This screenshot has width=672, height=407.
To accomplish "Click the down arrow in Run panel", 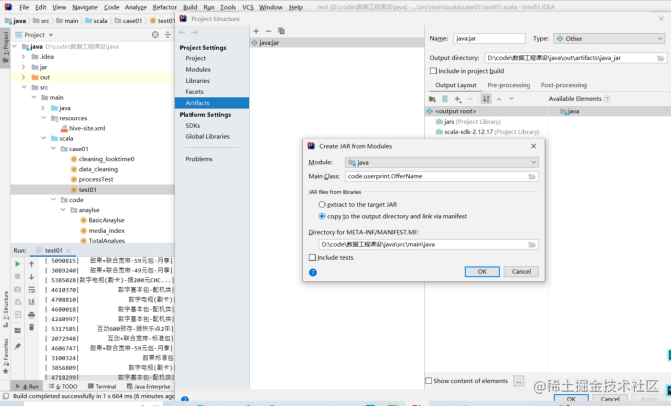I will (x=31, y=277).
